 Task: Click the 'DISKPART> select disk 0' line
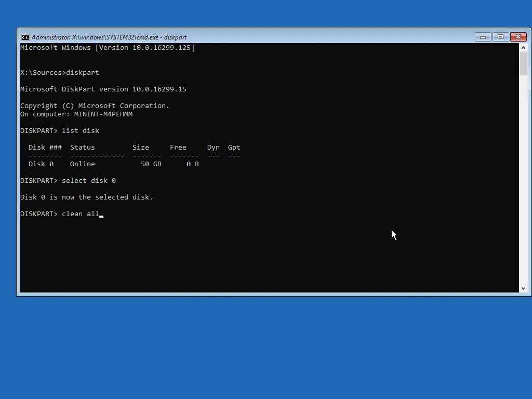point(68,181)
